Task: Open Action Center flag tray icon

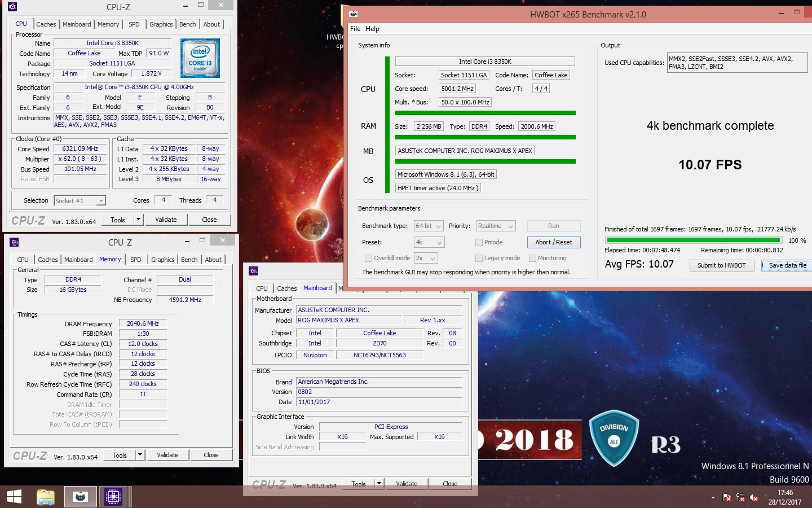Action: [x=727, y=497]
